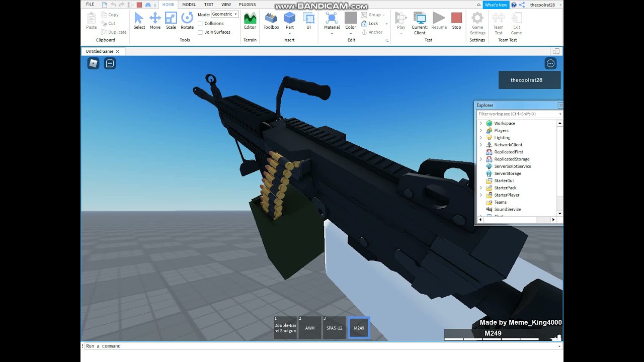This screenshot has width=644, height=362.
Task: Select Teams in Explorer
Action: point(500,202)
